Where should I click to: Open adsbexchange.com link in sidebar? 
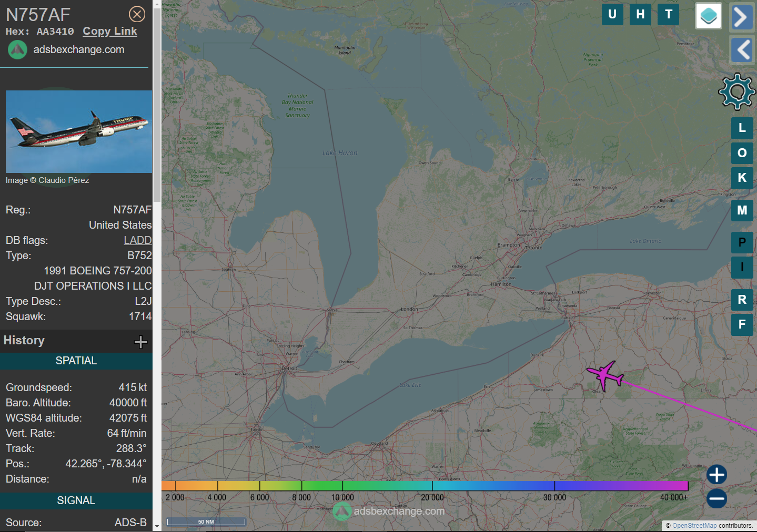click(79, 49)
